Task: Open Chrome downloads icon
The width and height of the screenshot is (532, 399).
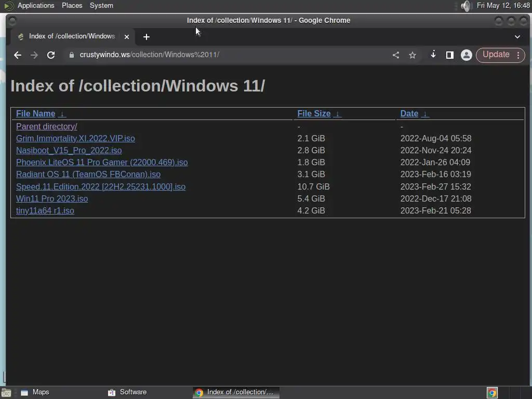Action: tap(433, 55)
